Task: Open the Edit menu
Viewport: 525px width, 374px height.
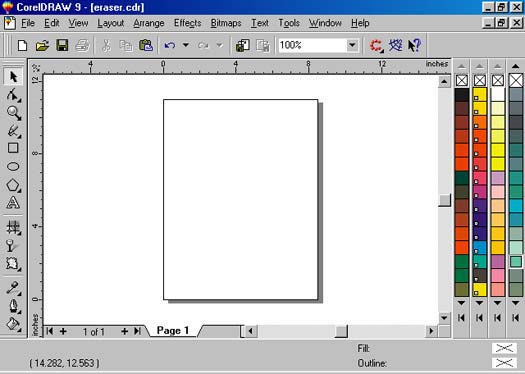Action: [x=52, y=23]
